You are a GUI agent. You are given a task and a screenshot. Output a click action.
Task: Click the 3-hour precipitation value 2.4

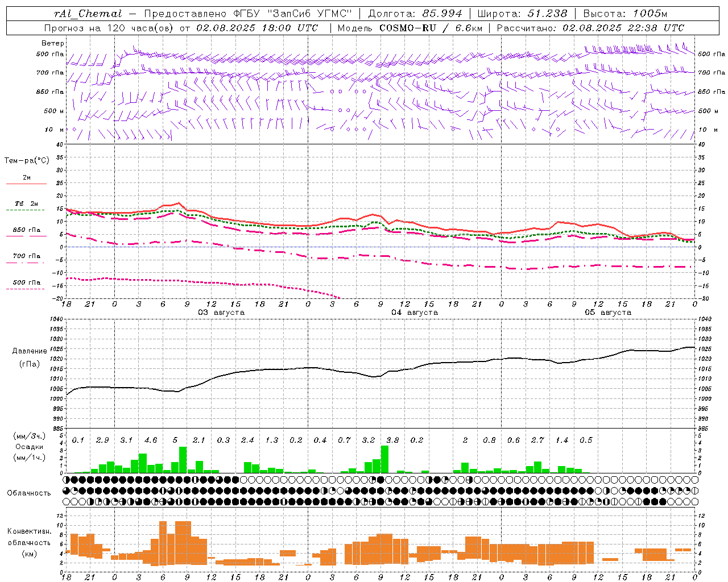(247, 440)
